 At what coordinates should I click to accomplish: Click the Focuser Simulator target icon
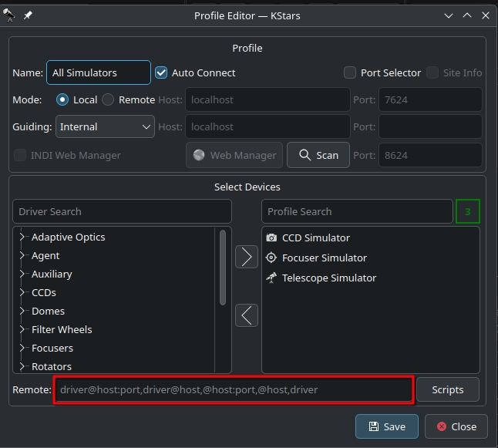coord(271,258)
